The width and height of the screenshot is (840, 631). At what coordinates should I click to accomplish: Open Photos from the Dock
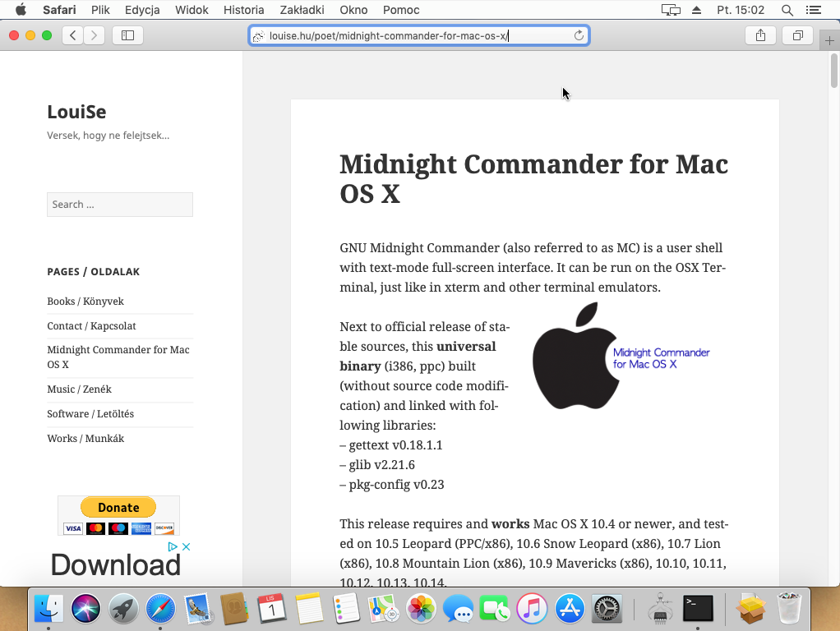coord(421,609)
